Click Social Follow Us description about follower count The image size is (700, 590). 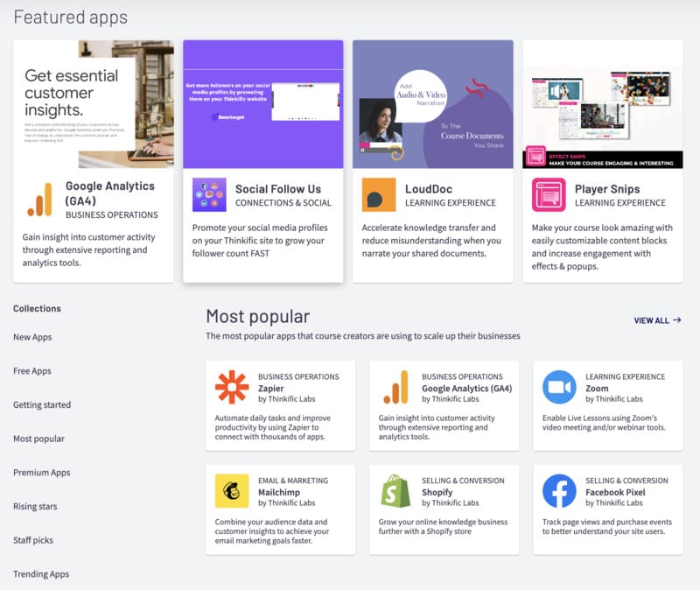click(260, 240)
